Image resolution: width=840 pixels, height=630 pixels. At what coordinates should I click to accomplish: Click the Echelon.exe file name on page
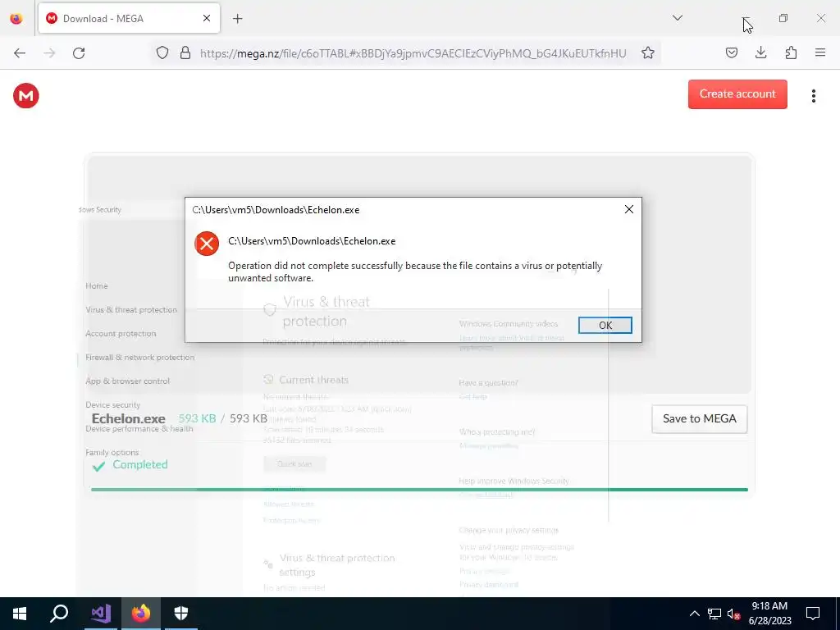[x=129, y=419]
